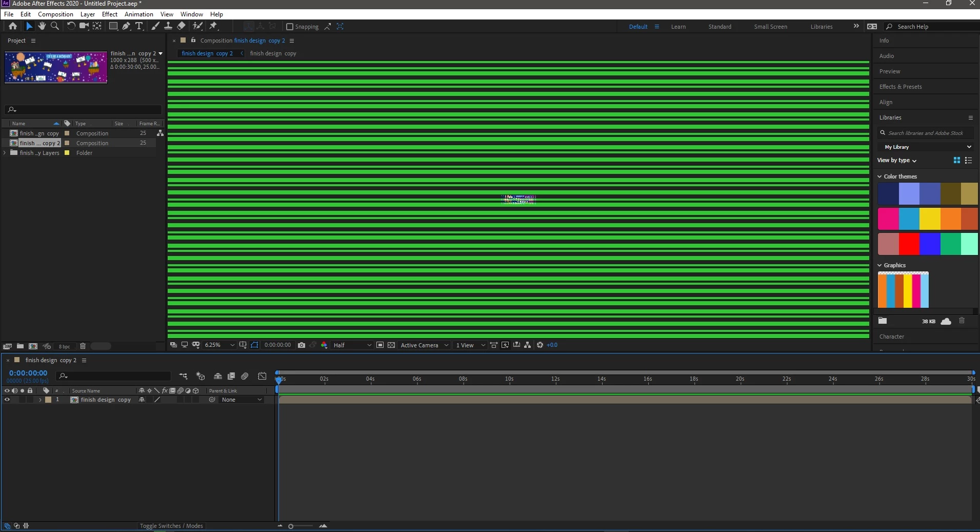Switch to the Learn workspace

coord(678,27)
